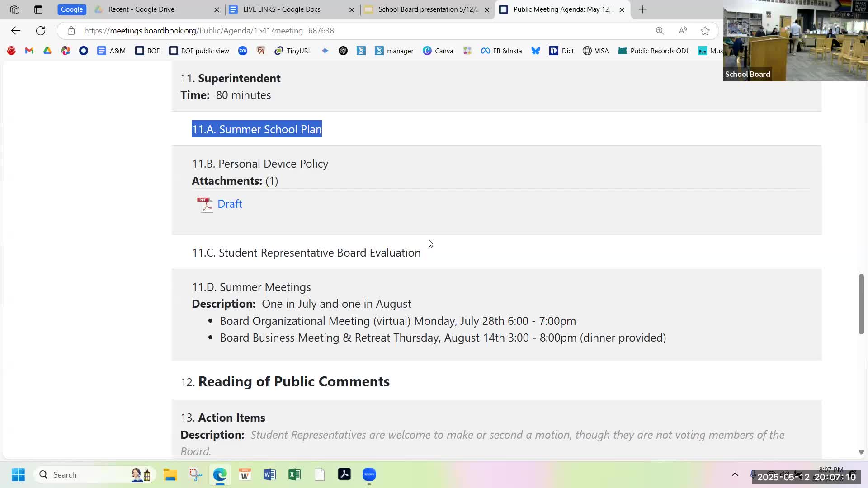868x488 pixels.
Task: Refresh the current page
Action: (x=41, y=31)
